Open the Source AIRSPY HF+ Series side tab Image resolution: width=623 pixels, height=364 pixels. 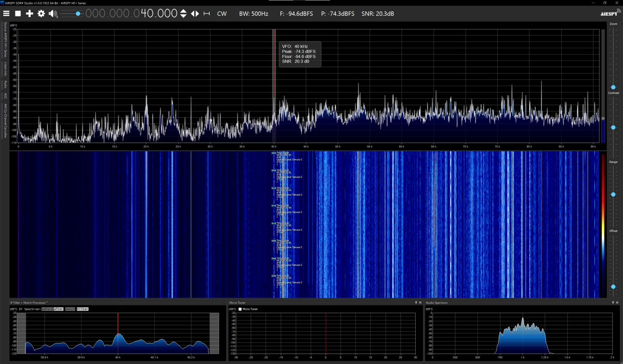click(5, 39)
